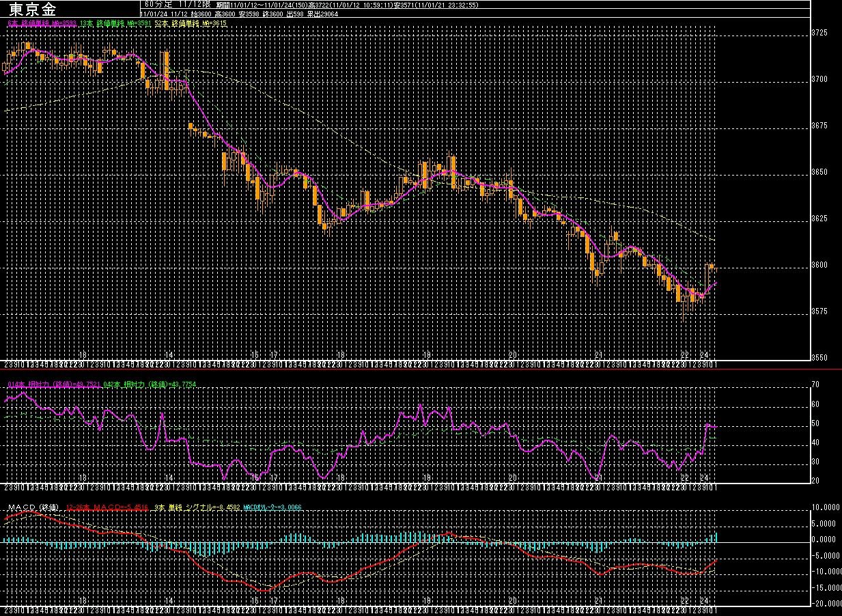Click the 東京金 chart title
The width and height of the screenshot is (842, 616).
(33, 10)
